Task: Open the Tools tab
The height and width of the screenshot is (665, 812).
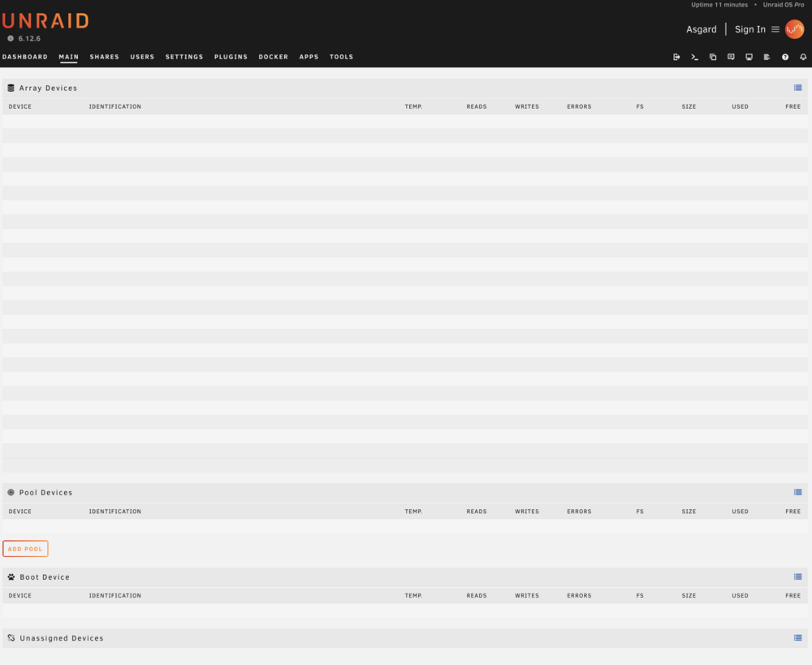Action: pyautogui.click(x=341, y=57)
